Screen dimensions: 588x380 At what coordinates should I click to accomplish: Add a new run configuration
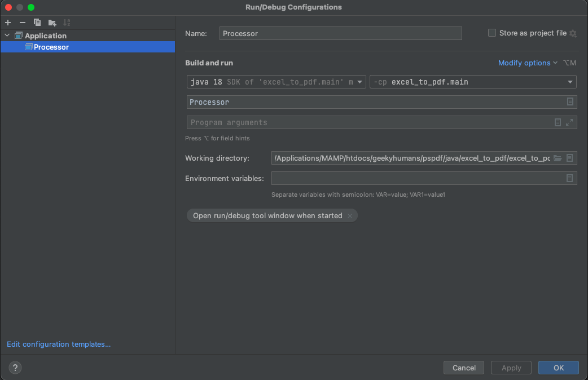pyautogui.click(x=8, y=23)
